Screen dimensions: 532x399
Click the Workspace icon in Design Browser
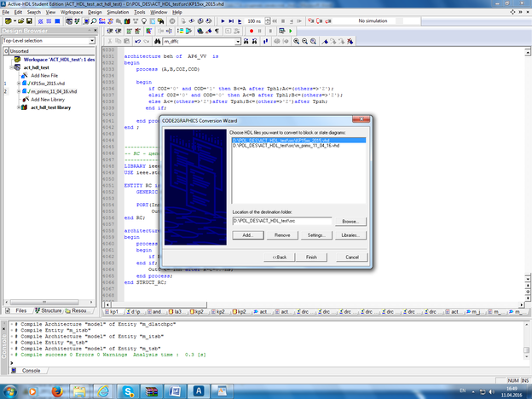click(x=17, y=60)
